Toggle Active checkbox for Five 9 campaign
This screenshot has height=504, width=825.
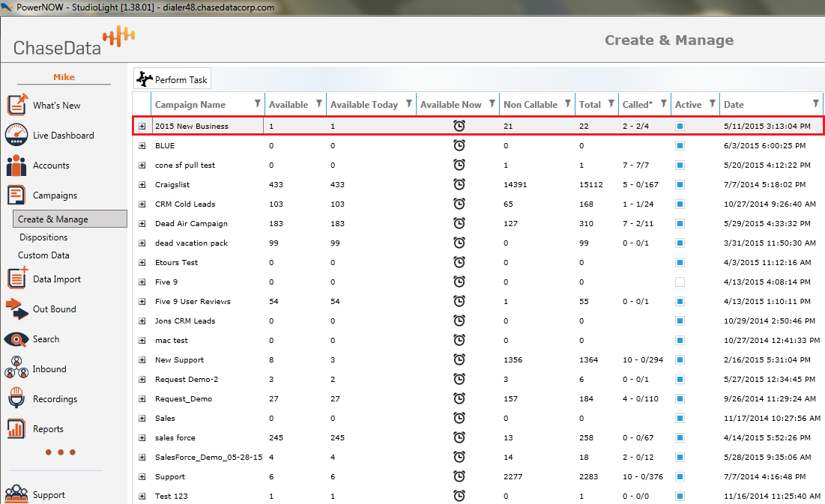click(680, 282)
